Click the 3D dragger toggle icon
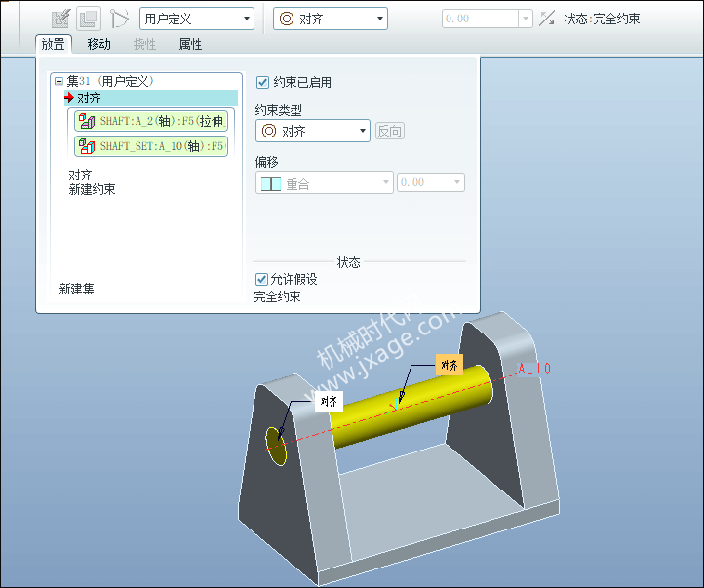Image resolution: width=704 pixels, height=588 pixels. tap(119, 19)
